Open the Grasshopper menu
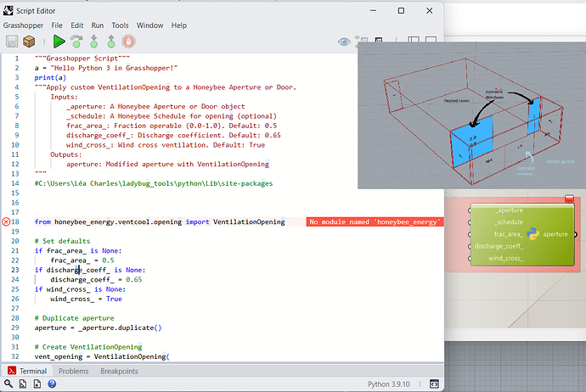The height and width of the screenshot is (392, 586). pos(23,25)
